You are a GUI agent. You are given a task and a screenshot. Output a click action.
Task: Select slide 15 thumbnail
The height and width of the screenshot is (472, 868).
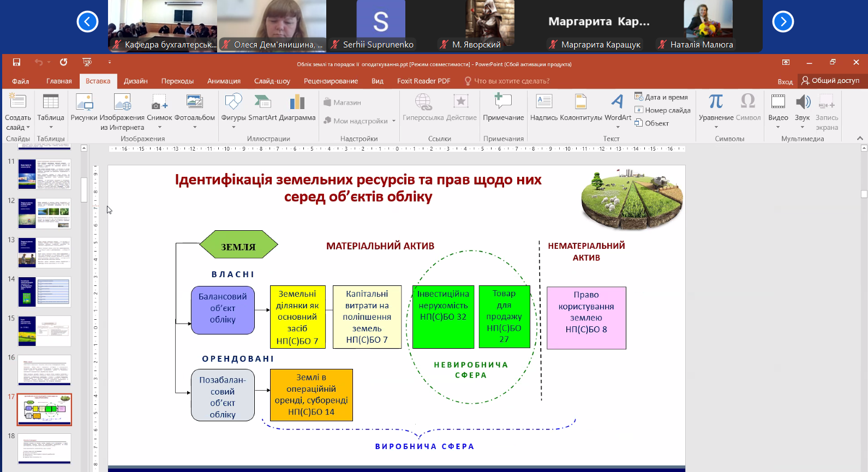pyautogui.click(x=45, y=331)
